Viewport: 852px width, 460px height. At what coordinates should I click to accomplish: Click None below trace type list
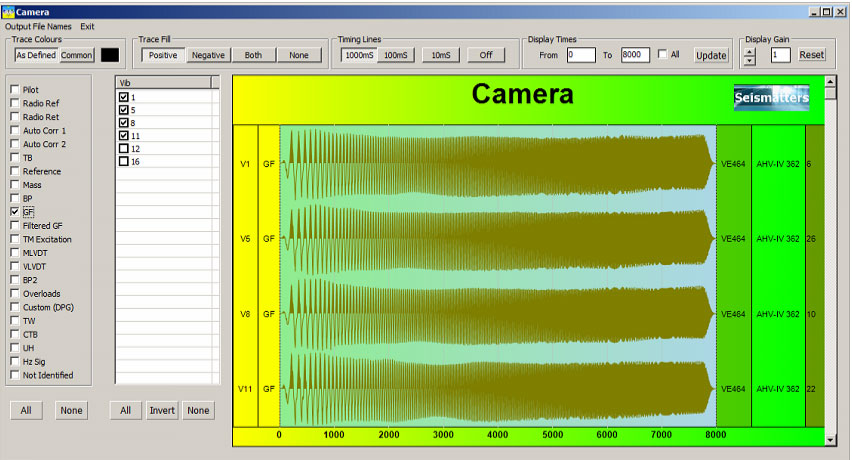(71, 411)
